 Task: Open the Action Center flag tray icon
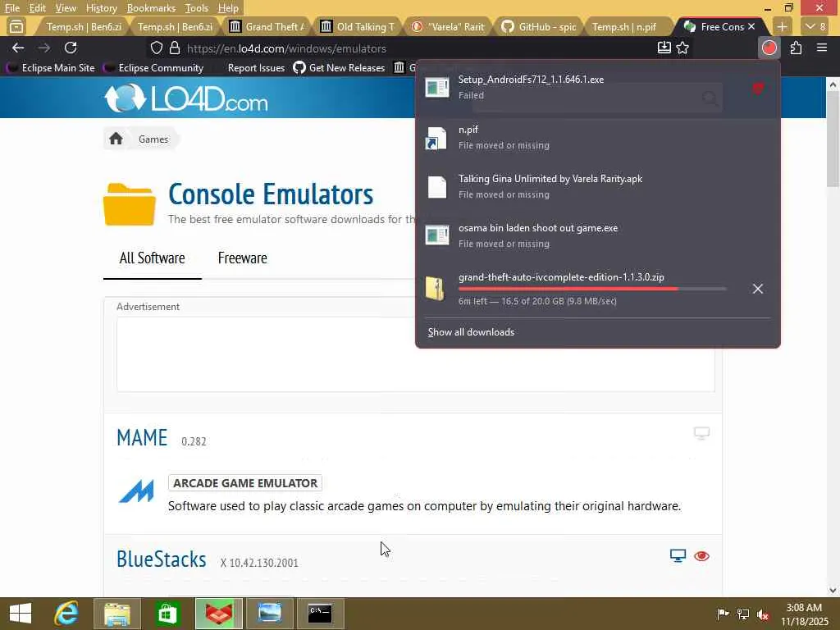point(723,614)
